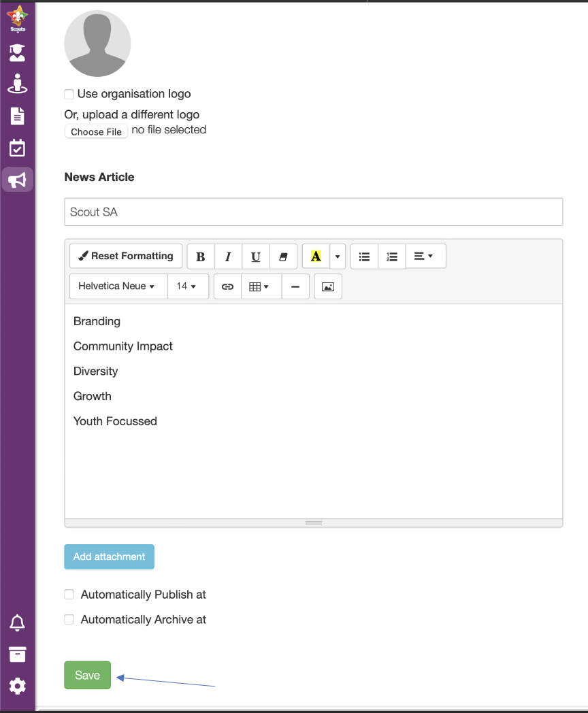Open the font size 14 dropdown
Viewport: 588px width, 713px height.
click(188, 286)
